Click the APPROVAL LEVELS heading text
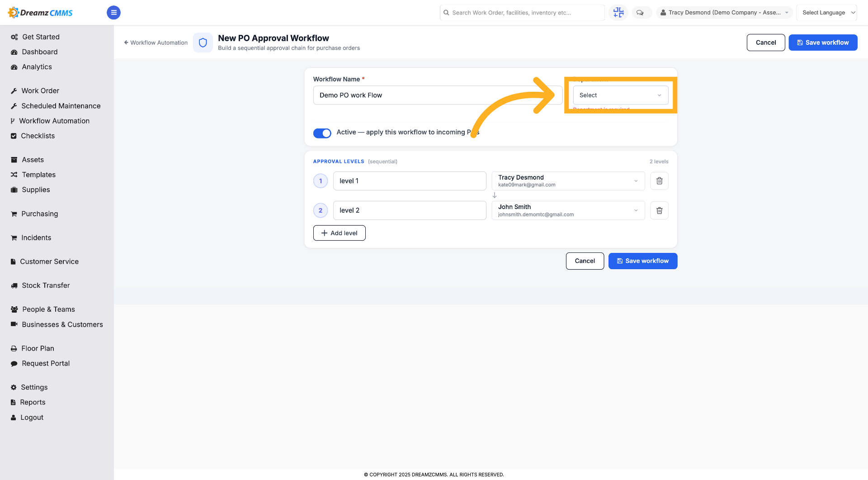Screen dimensions: 868x480 pos(339,162)
